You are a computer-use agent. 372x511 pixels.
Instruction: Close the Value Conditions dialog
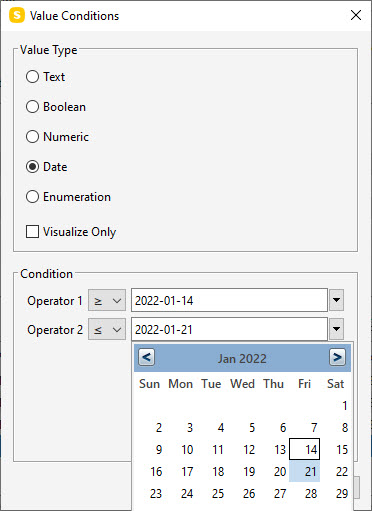click(x=356, y=15)
